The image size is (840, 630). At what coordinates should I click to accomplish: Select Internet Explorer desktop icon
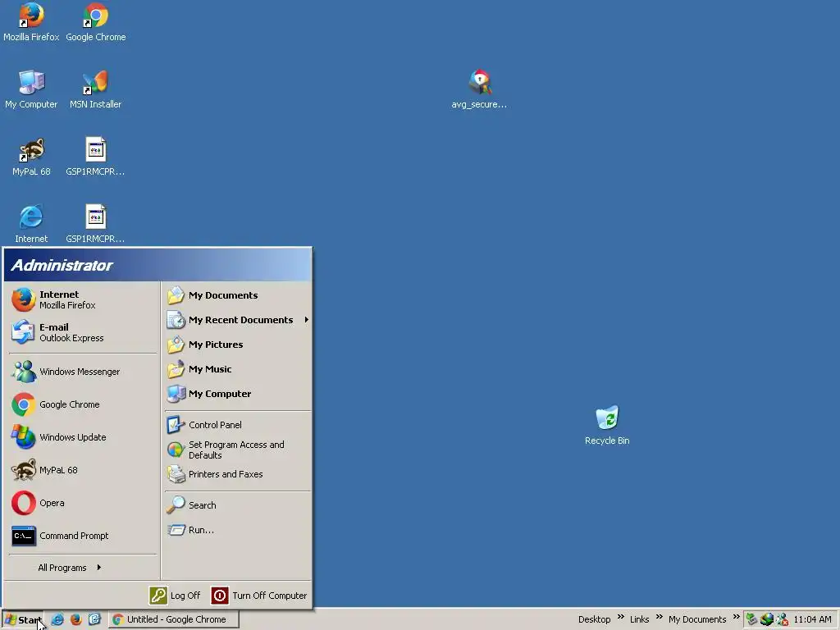tap(31, 224)
